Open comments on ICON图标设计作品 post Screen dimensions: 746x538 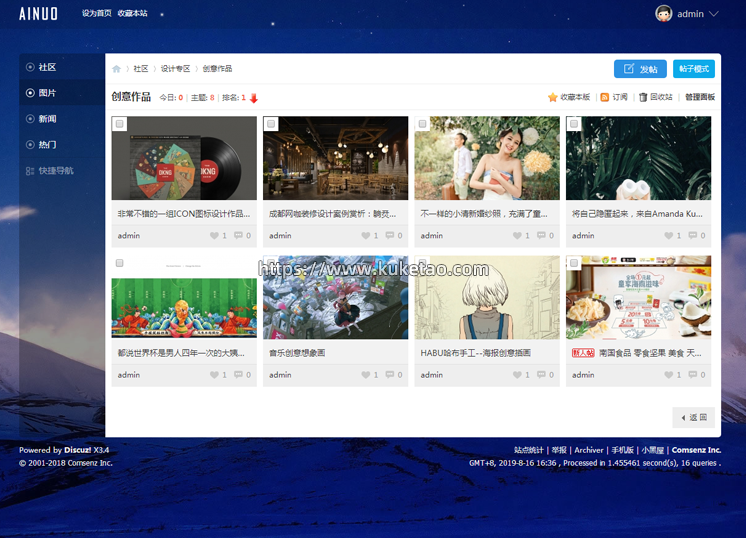click(x=238, y=235)
